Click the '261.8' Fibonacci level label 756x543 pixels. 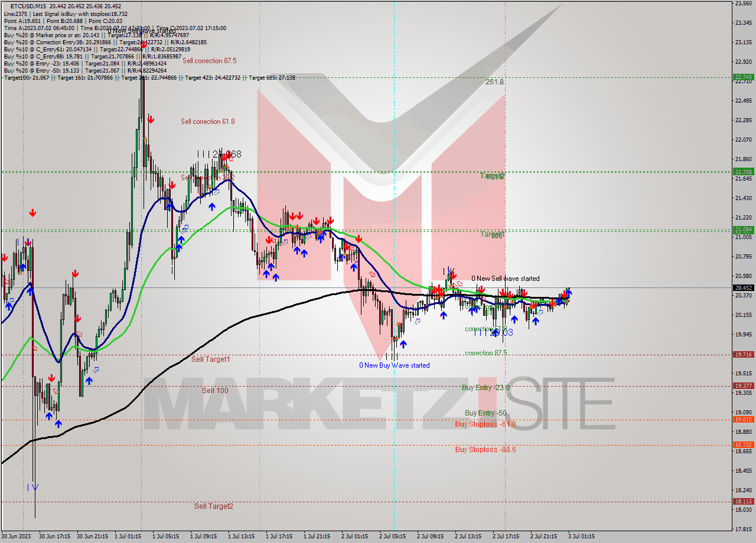(x=494, y=82)
